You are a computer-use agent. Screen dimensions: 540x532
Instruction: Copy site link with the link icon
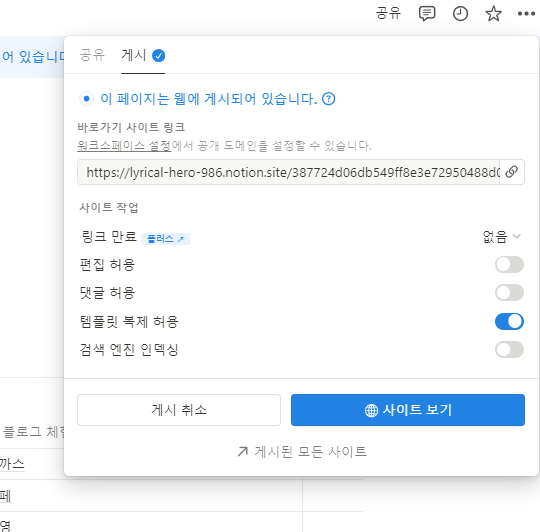512,172
